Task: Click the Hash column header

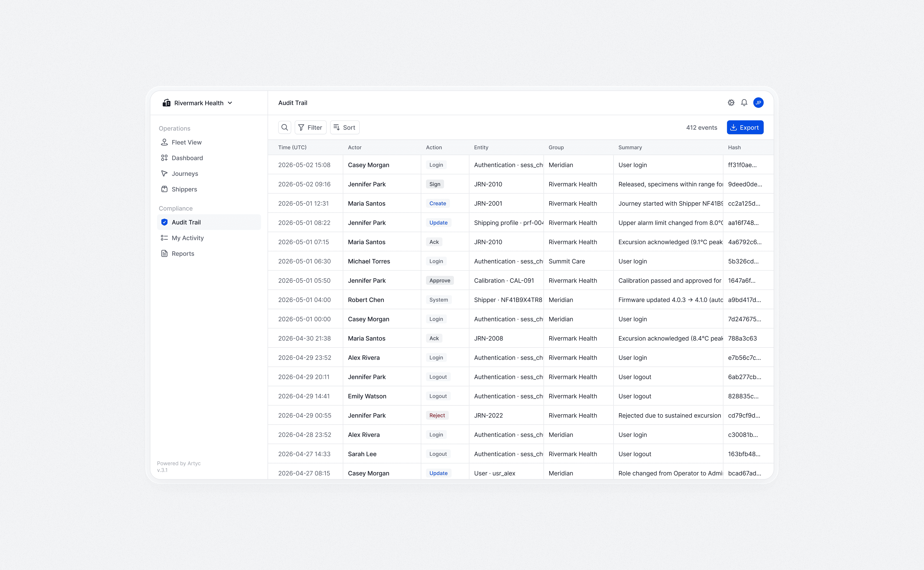Action: click(x=734, y=147)
